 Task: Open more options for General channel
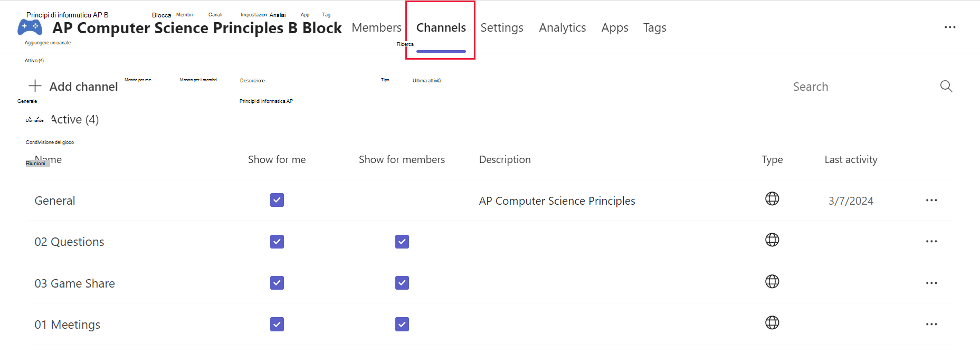[931, 201]
